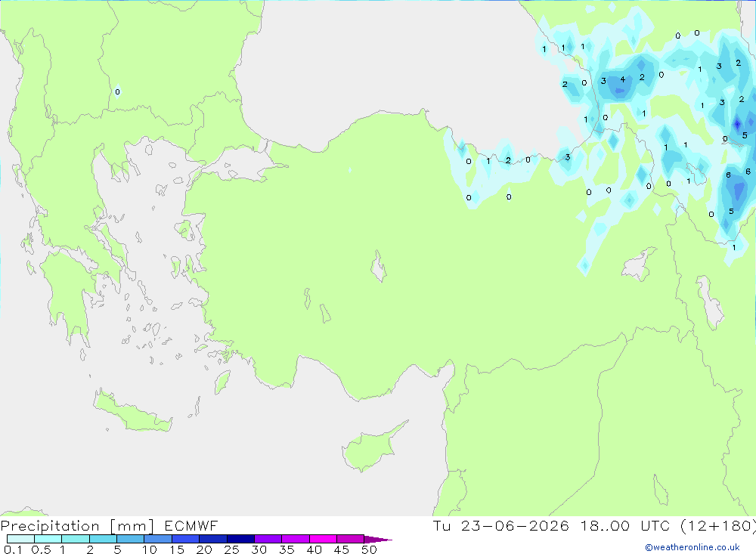Click the violet swatch between 35 and 40
The width and height of the screenshot is (756, 554).
[x=296, y=539]
